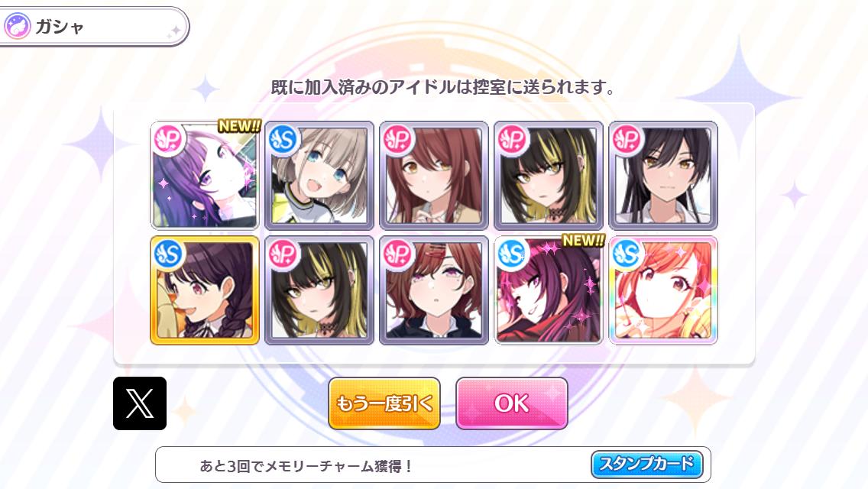868x489 pixels.
Task: Select the gold-framed braided idol card
Action: point(205,290)
